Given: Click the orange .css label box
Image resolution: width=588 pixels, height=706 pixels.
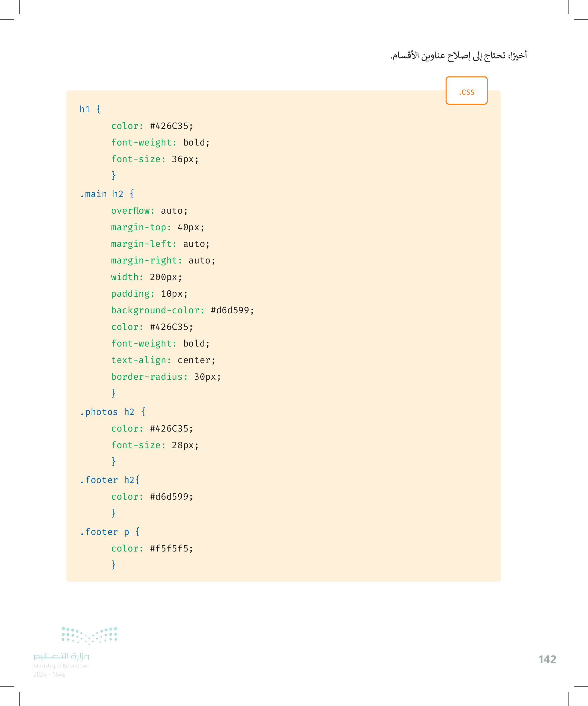Looking at the screenshot, I should [466, 91].
